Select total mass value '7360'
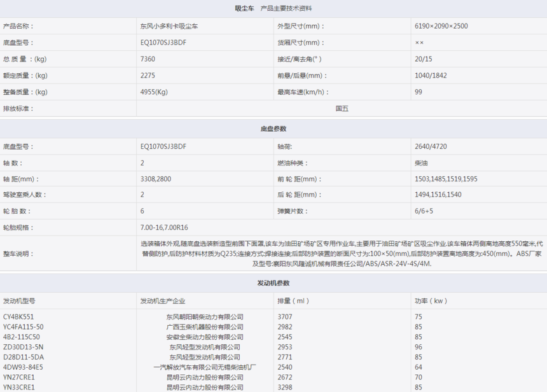Screen dimensions: 547x392 point(148,59)
